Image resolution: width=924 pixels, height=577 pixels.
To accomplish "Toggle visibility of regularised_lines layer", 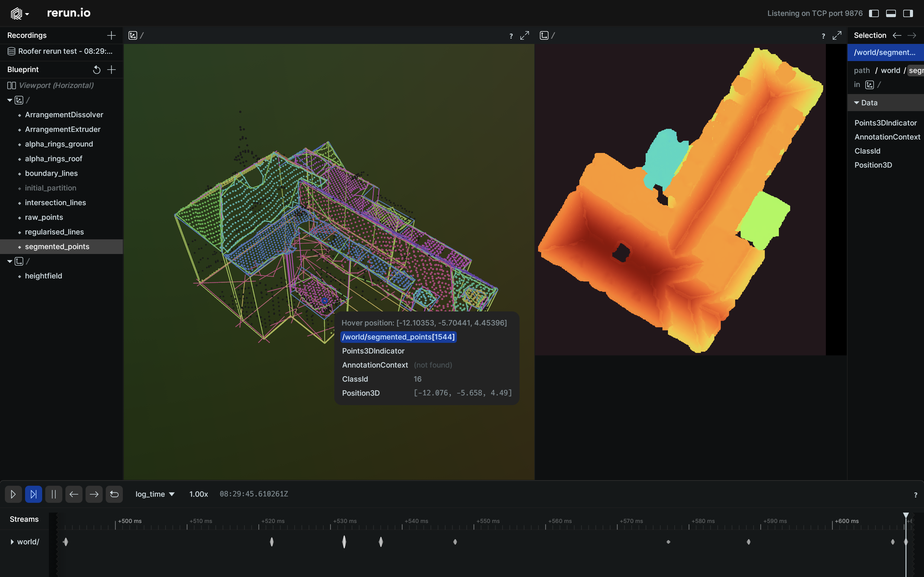I will [x=19, y=231].
